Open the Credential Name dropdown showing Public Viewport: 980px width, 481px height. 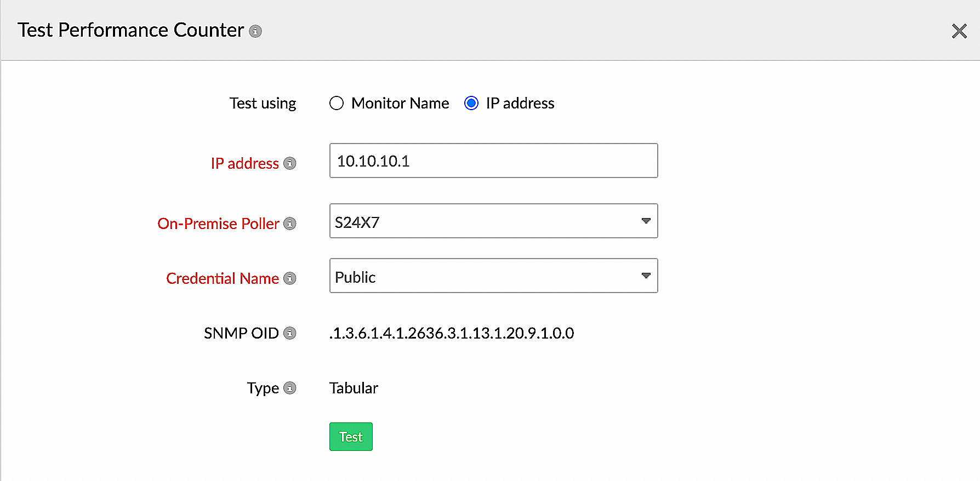[x=482, y=276]
